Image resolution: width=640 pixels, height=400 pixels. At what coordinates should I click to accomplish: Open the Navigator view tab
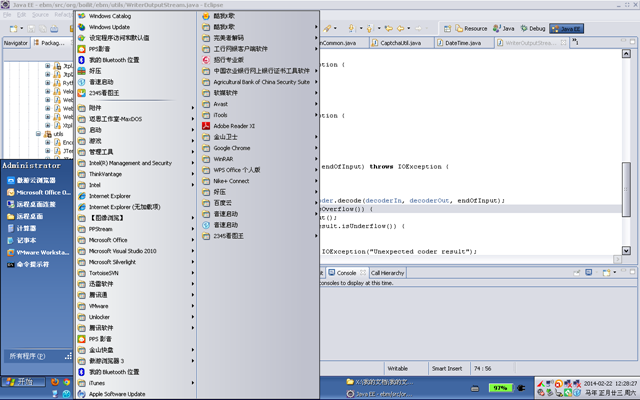pos(16,43)
